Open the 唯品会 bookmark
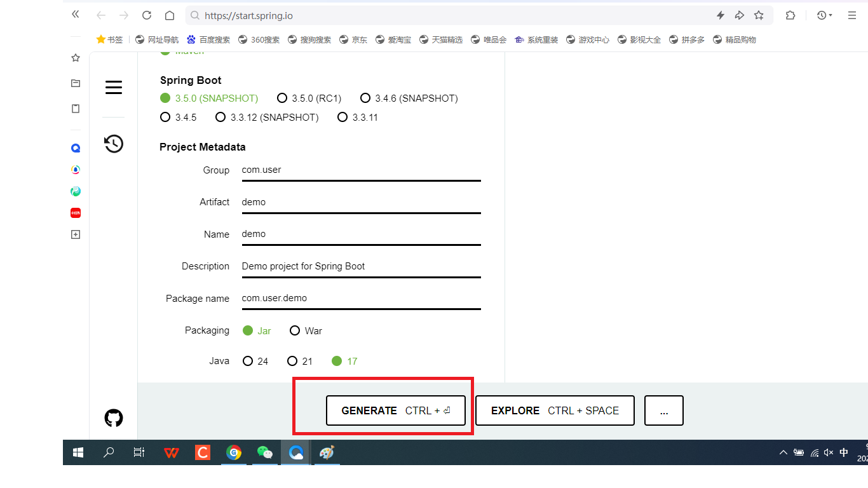Screen dimensions: 868x488 pos(489,39)
